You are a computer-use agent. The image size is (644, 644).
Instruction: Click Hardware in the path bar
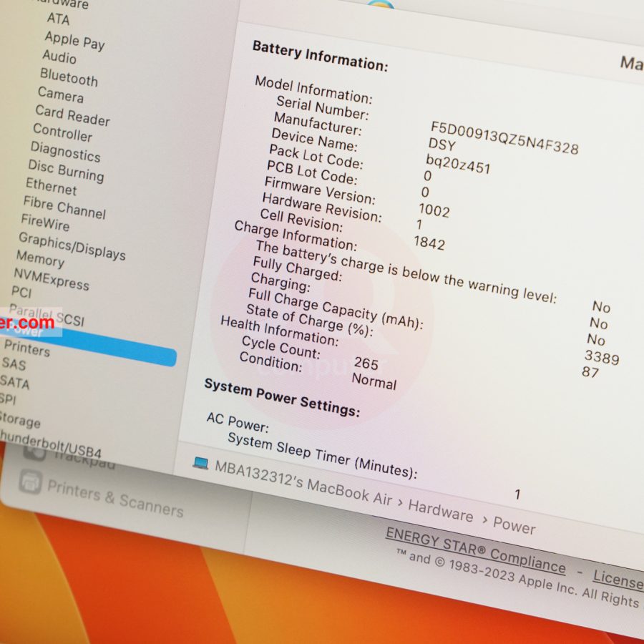click(x=441, y=511)
